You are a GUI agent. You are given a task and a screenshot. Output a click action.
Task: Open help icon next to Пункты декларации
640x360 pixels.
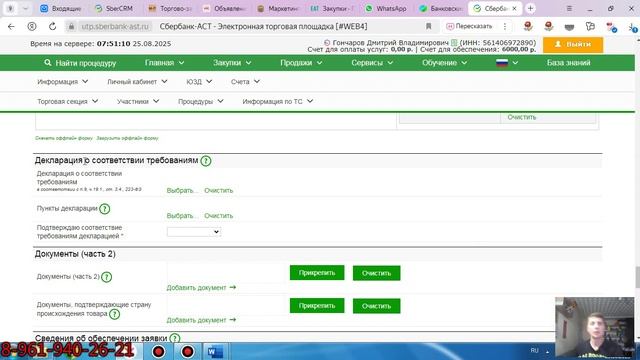click(104, 209)
